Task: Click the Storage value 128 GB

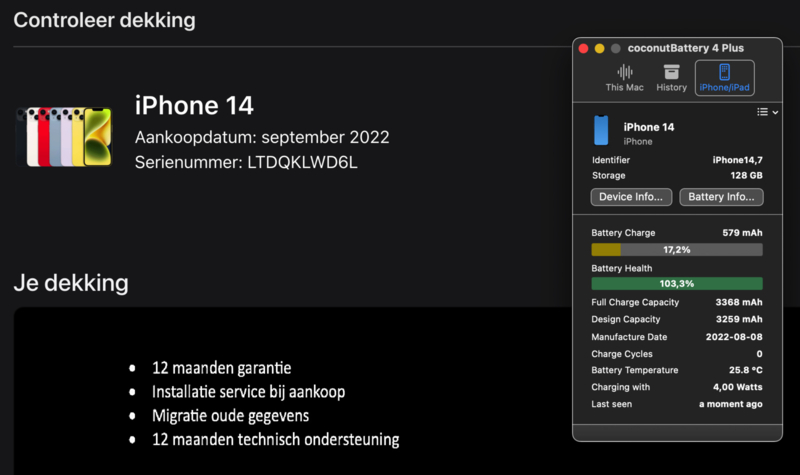Action: point(746,176)
